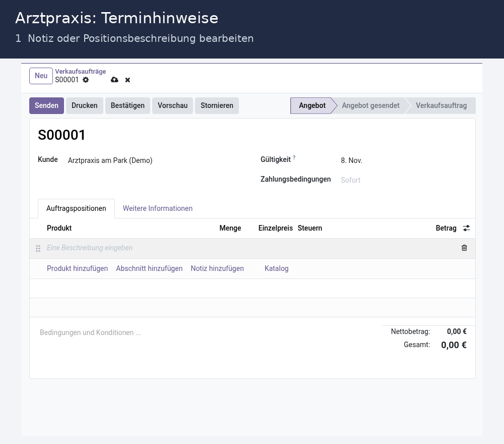The height and width of the screenshot is (444, 504).
Task: Save the record with the cloud upload icon
Action: click(114, 80)
